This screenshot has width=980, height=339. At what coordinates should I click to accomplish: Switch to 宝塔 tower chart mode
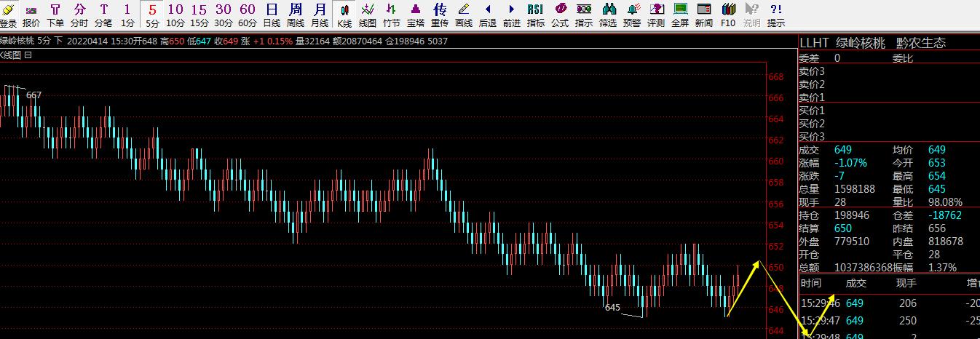pyautogui.click(x=416, y=15)
